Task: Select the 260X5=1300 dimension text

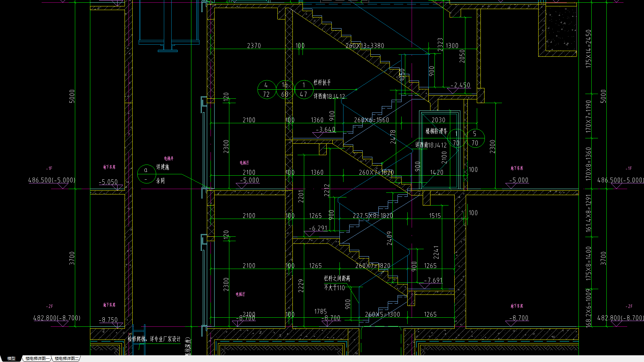Action: pos(382,315)
